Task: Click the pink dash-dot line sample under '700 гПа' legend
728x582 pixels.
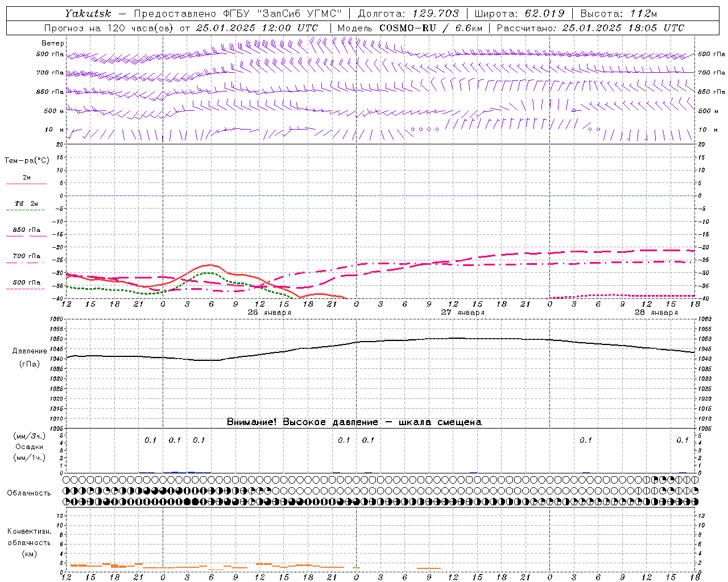Action: (26, 263)
